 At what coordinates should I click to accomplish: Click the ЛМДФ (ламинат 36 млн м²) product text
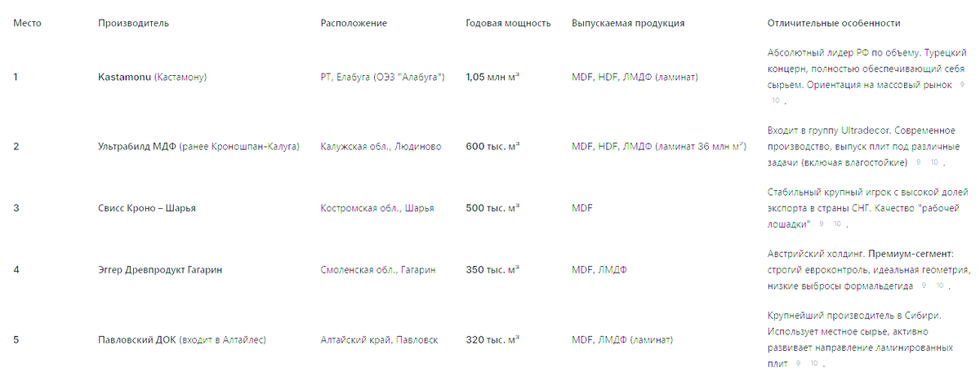[685, 147]
